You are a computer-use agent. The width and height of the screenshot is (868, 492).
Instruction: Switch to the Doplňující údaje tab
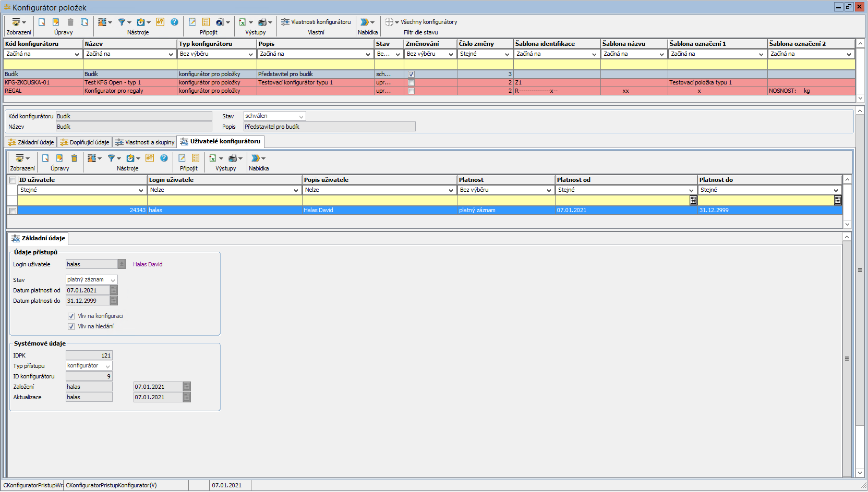pyautogui.click(x=85, y=142)
